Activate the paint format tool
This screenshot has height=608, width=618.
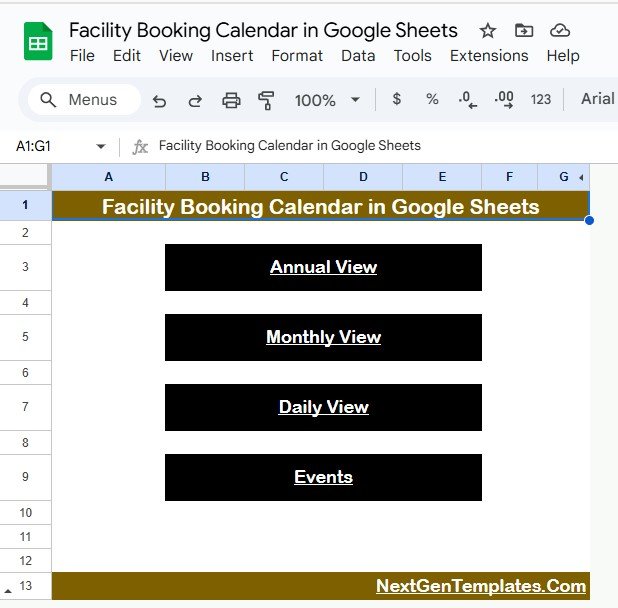[266, 100]
